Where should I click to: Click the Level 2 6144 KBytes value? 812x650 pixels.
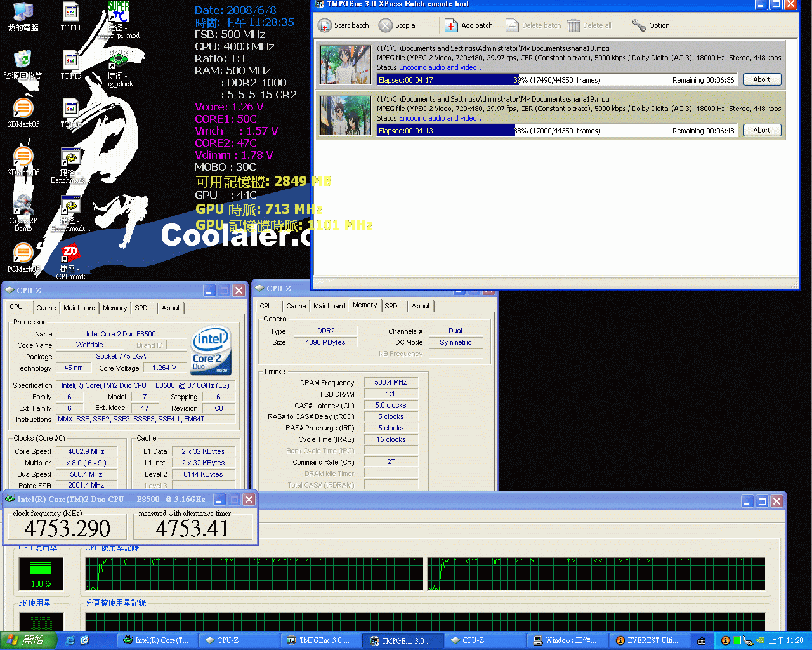203,474
